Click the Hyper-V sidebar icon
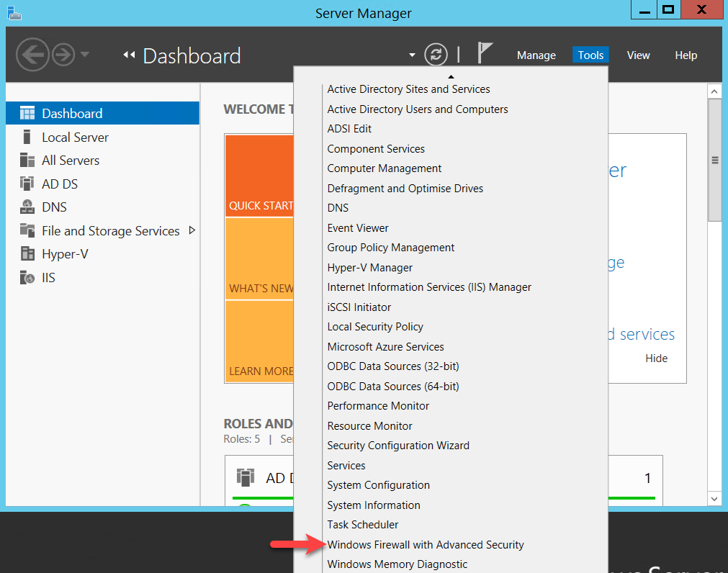Viewport: 728px width, 573px height. (27, 253)
